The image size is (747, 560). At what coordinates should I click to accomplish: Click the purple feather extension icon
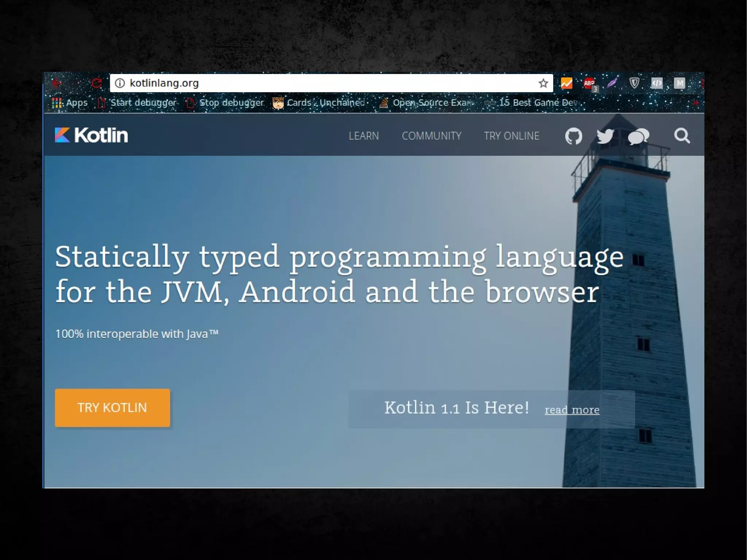click(612, 83)
